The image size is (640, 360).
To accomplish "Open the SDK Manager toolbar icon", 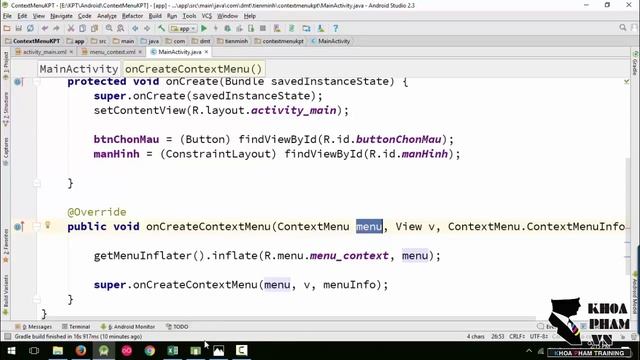I will pyautogui.click(x=321, y=29).
